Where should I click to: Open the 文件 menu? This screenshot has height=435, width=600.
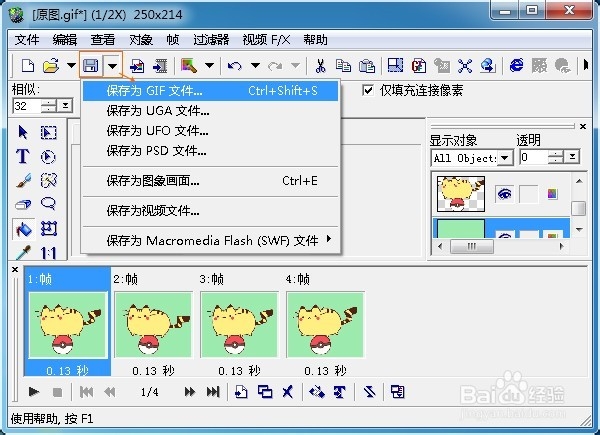pos(27,40)
